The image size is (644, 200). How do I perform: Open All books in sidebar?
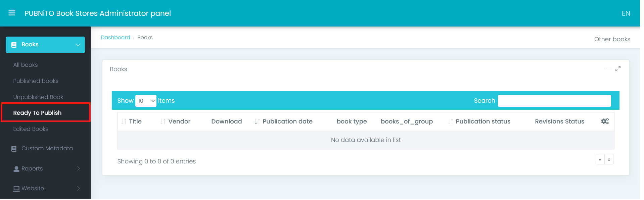click(x=26, y=65)
